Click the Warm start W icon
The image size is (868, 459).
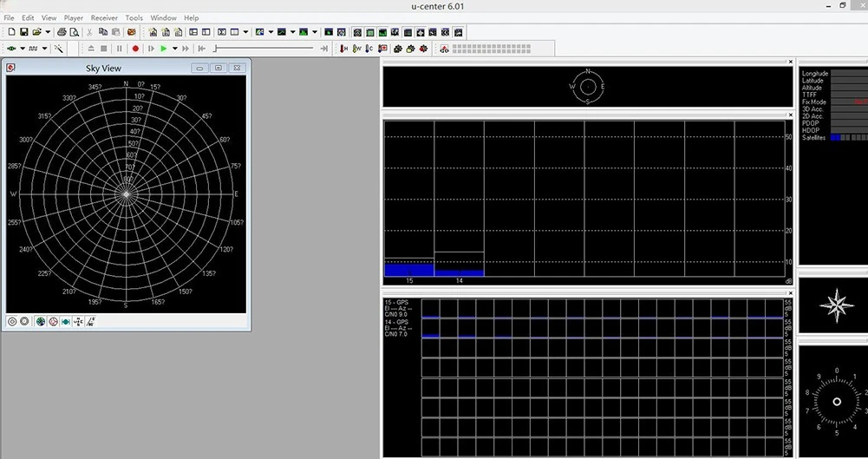click(356, 49)
